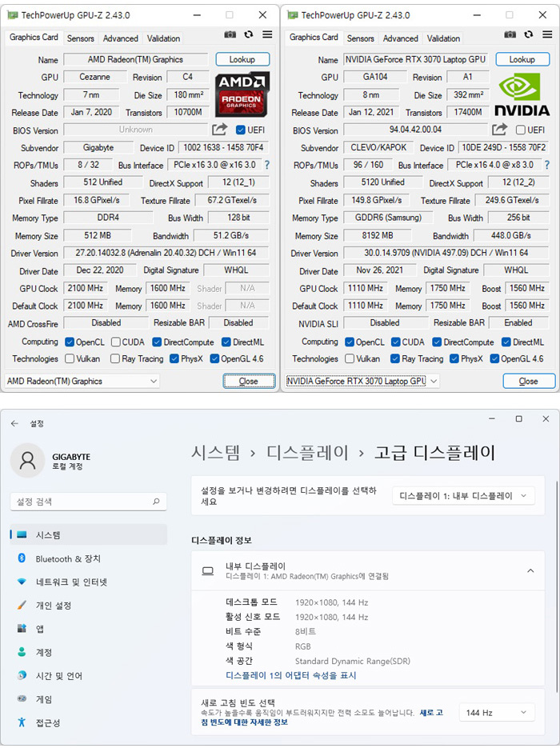This screenshot has width=560, height=748.
Task: Click NVIDIA Memory Type value GDDR6 (Samsung)
Action: (x=388, y=218)
